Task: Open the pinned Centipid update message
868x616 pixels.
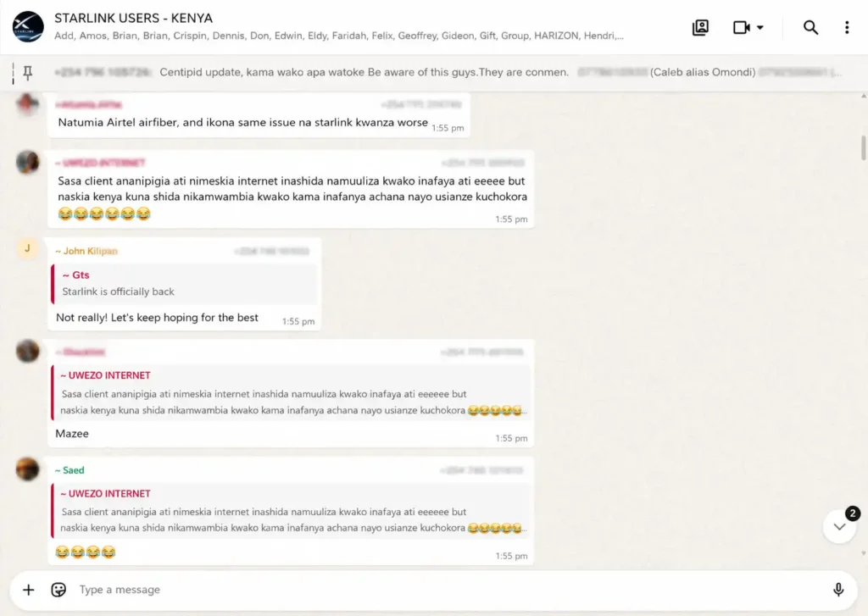Action: coord(434,72)
